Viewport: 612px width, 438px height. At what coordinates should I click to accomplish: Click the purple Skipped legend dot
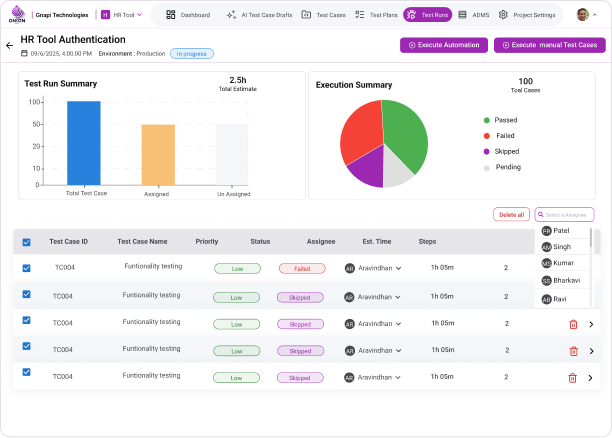[487, 151]
